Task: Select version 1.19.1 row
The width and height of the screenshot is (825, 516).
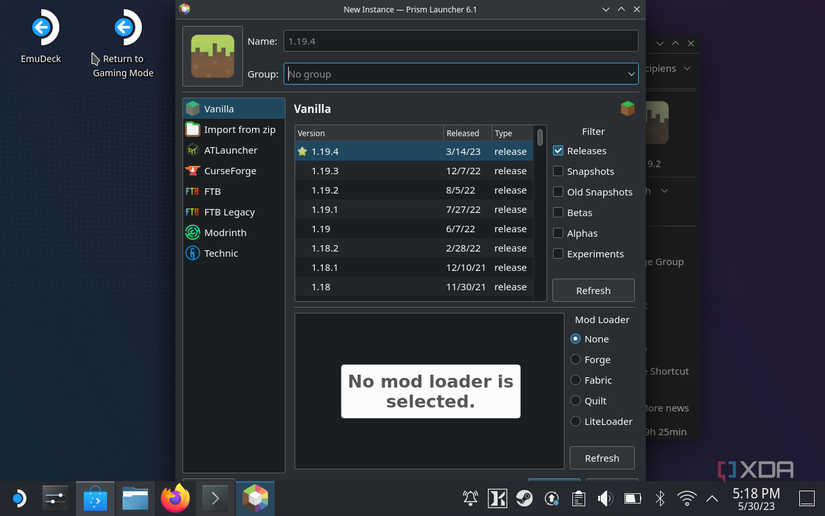Action: point(414,210)
